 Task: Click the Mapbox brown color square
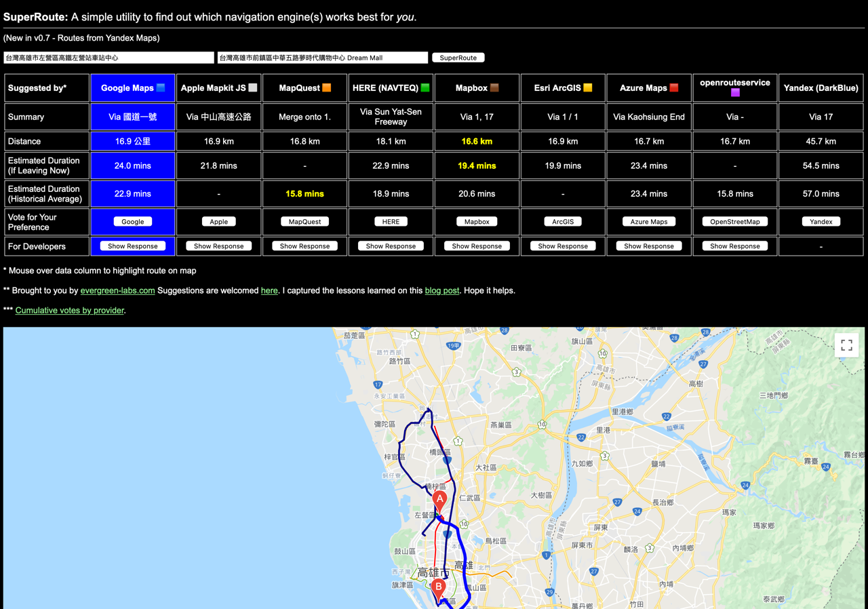[494, 87]
